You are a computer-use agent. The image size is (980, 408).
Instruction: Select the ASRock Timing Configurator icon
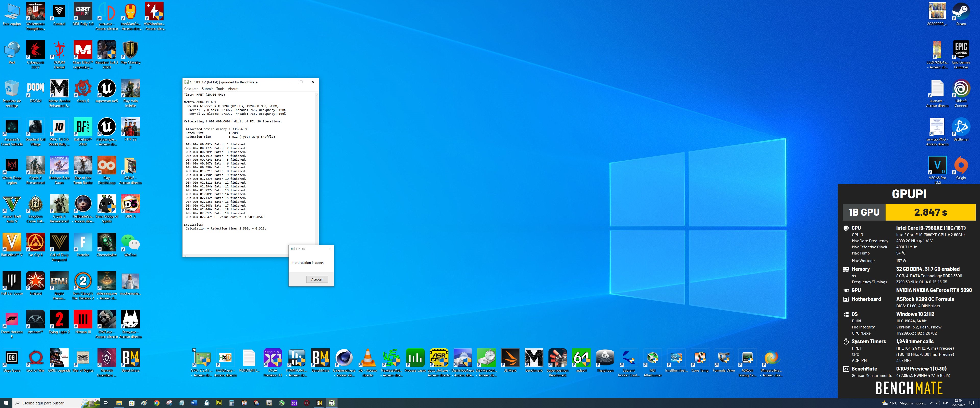coord(747,363)
